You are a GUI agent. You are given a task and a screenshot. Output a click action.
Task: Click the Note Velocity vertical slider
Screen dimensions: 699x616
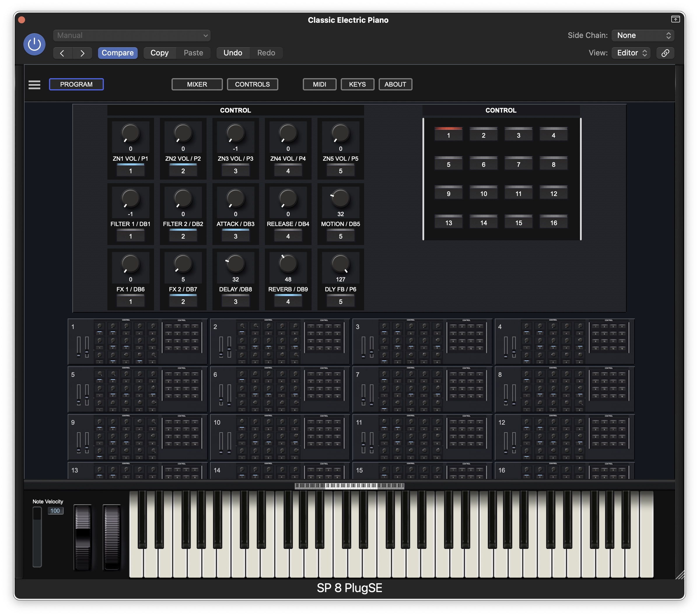pyautogui.click(x=37, y=537)
